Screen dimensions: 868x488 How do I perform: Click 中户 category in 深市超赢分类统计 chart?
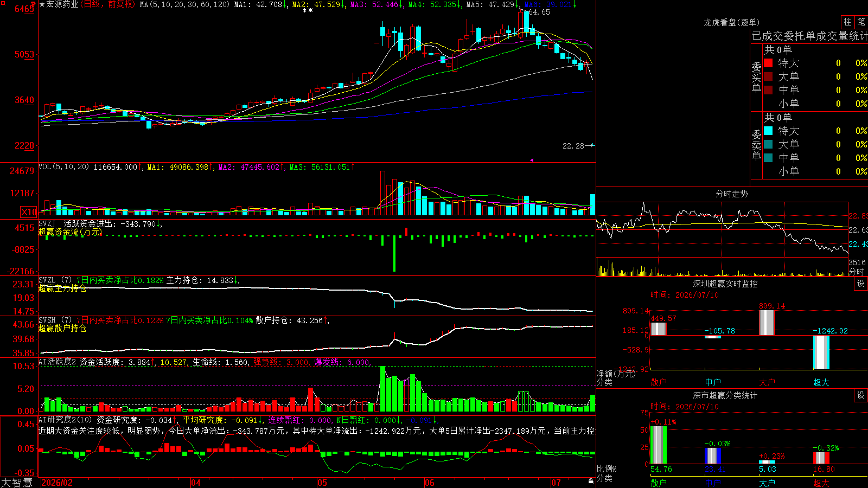coord(713,483)
